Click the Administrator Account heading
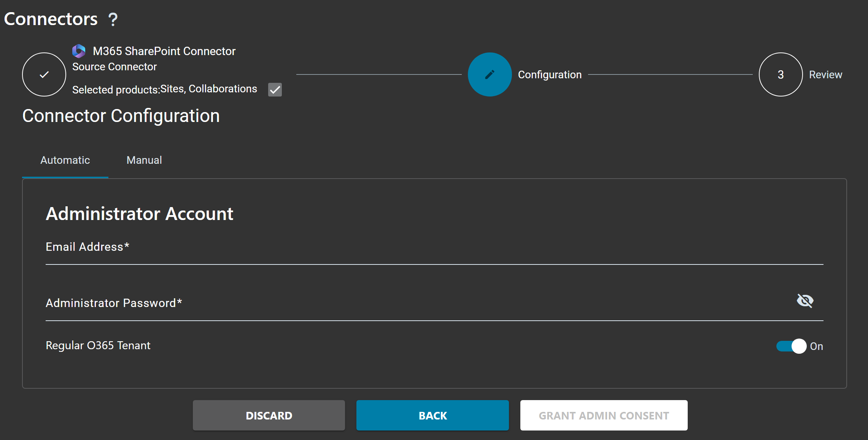Image resolution: width=868 pixels, height=440 pixels. 140,214
